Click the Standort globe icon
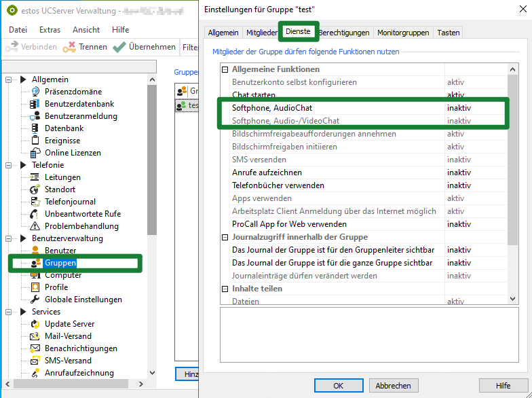532x398 pixels. [x=35, y=189]
